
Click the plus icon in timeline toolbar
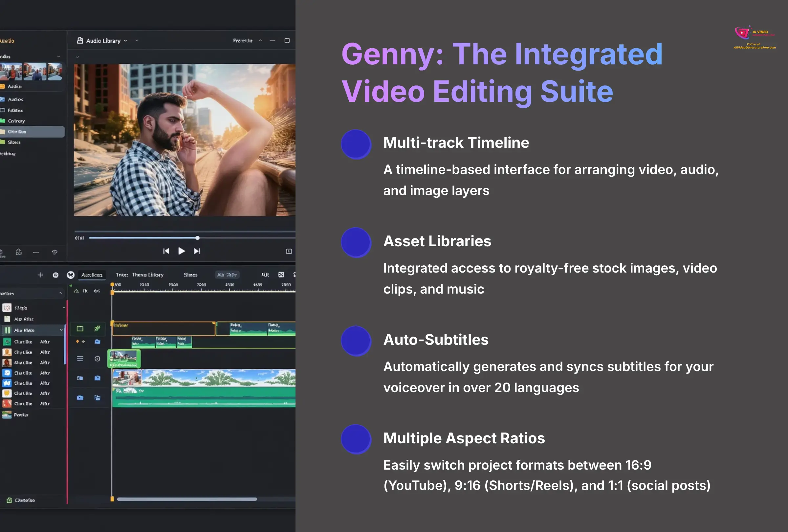pos(40,275)
